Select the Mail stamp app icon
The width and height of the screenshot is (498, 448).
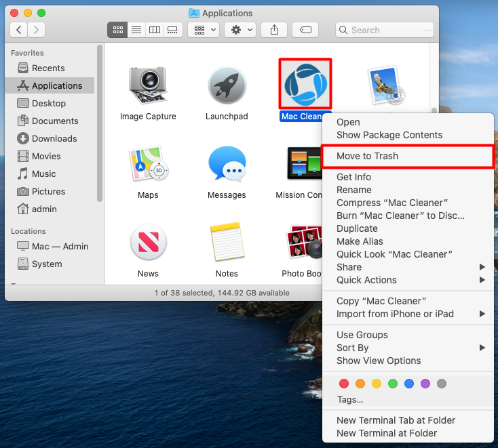point(385,85)
